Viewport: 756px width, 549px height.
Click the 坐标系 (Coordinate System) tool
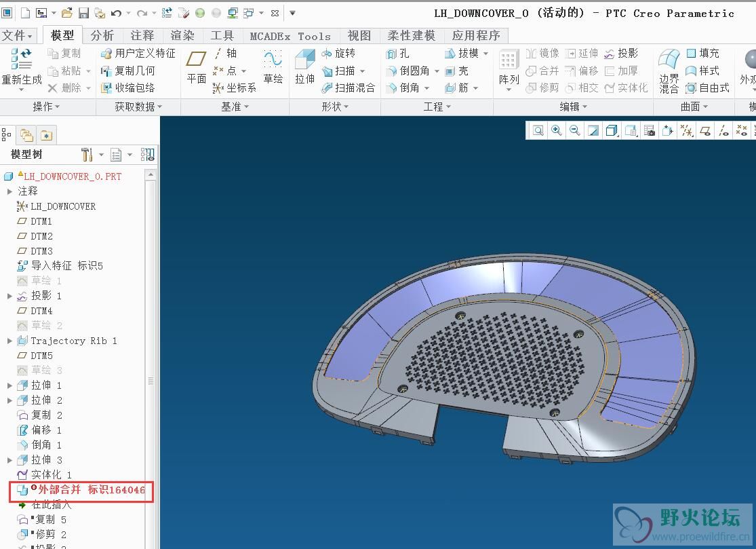[x=235, y=88]
